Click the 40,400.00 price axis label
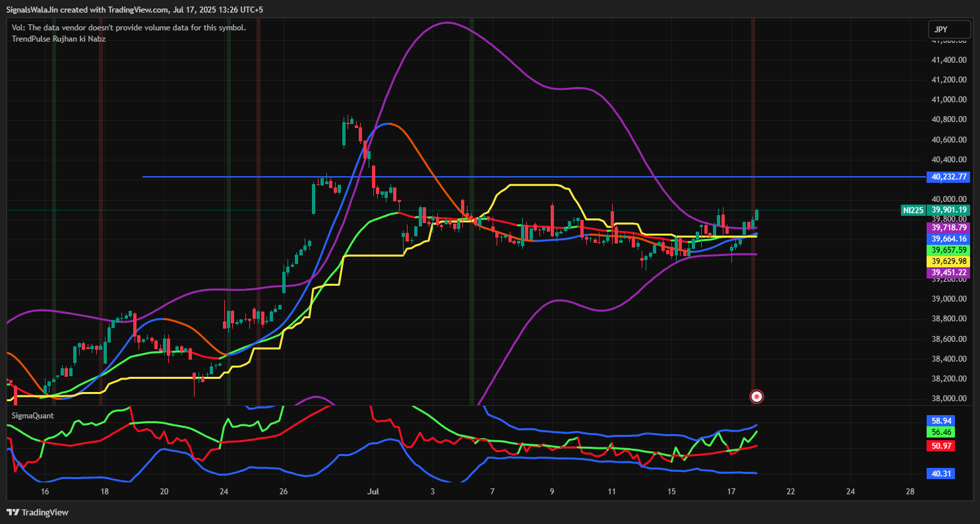Viewport: 980px width, 524px height. click(949, 159)
